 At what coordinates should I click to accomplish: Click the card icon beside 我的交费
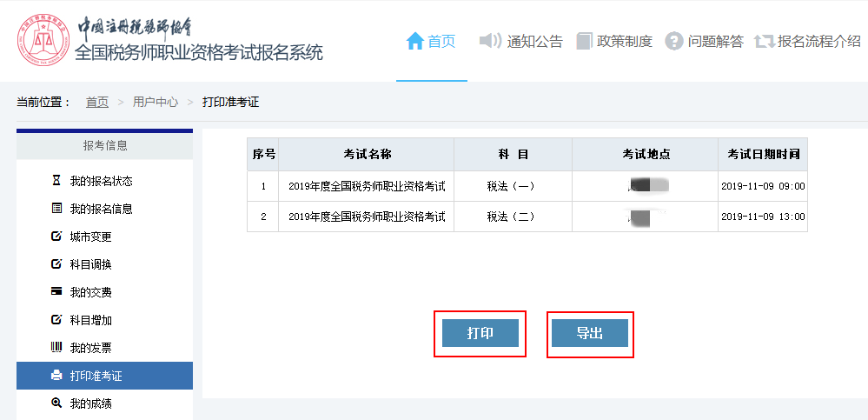(56, 292)
